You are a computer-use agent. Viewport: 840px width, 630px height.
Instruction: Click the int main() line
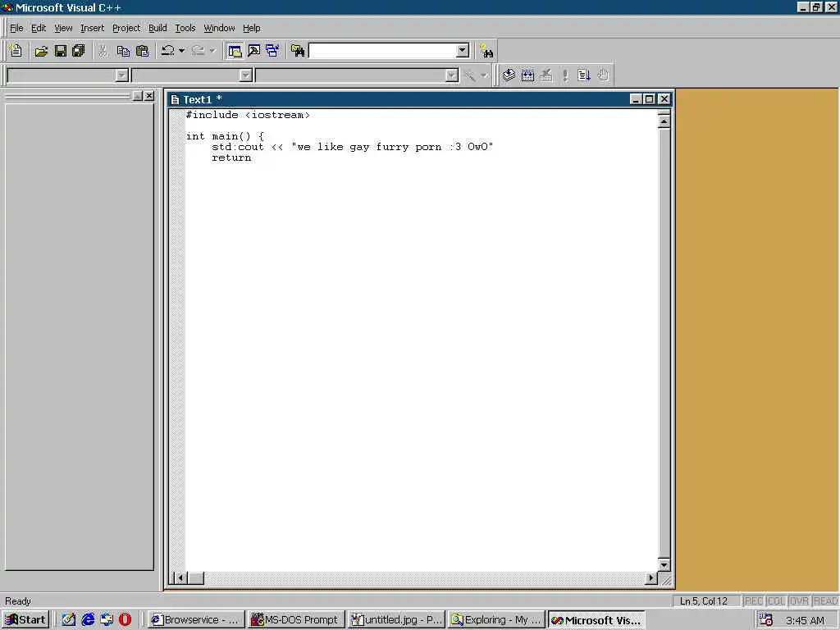pos(225,136)
